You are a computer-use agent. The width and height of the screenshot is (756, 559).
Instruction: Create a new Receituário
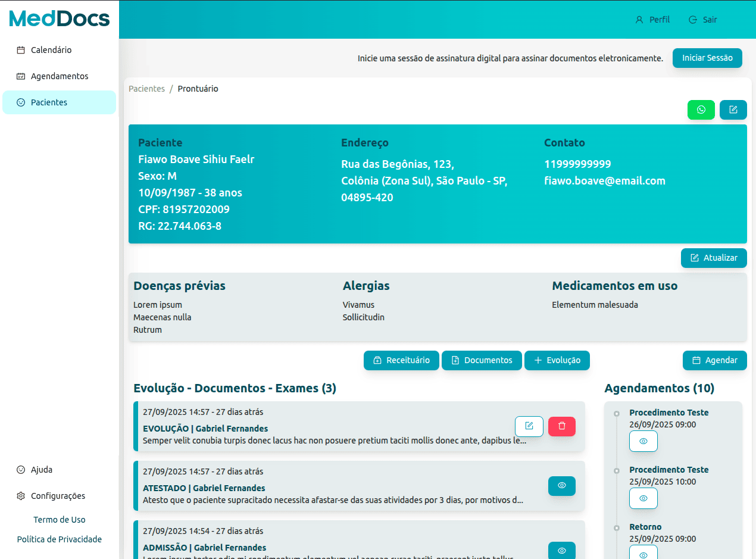401,361
